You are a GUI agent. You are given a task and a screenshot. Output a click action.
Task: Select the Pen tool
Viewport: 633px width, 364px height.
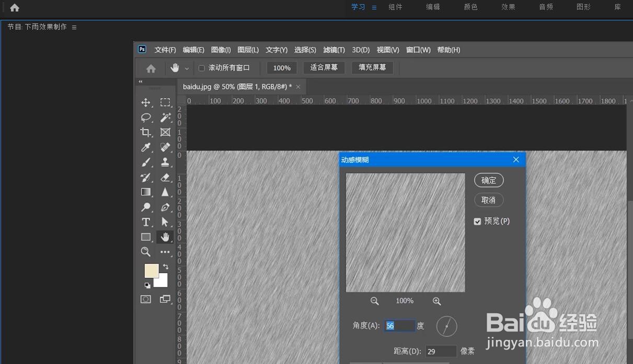[165, 207]
